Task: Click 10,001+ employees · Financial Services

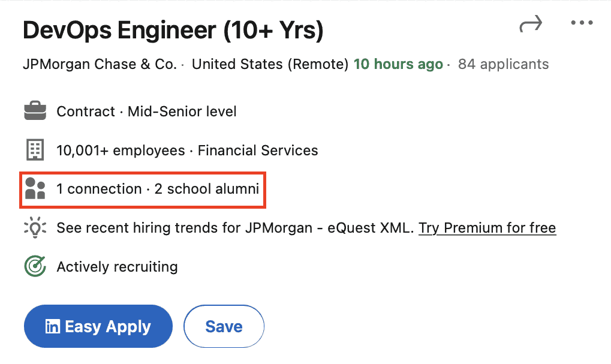Action: pyautogui.click(x=187, y=151)
